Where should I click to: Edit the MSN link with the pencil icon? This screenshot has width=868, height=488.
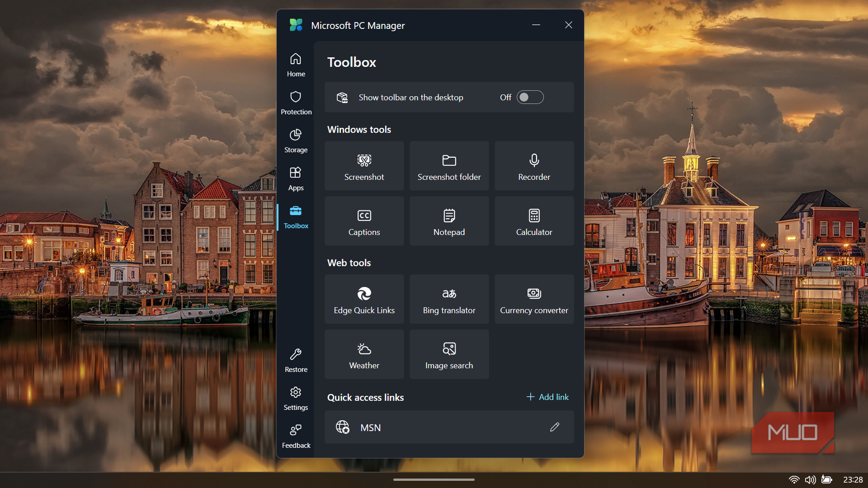(x=554, y=427)
